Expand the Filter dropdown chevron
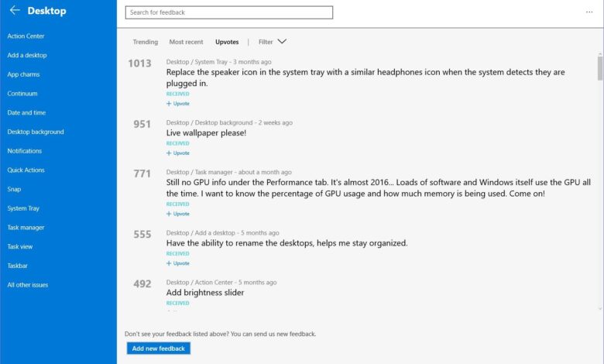This screenshot has height=364, width=604. pyautogui.click(x=282, y=42)
